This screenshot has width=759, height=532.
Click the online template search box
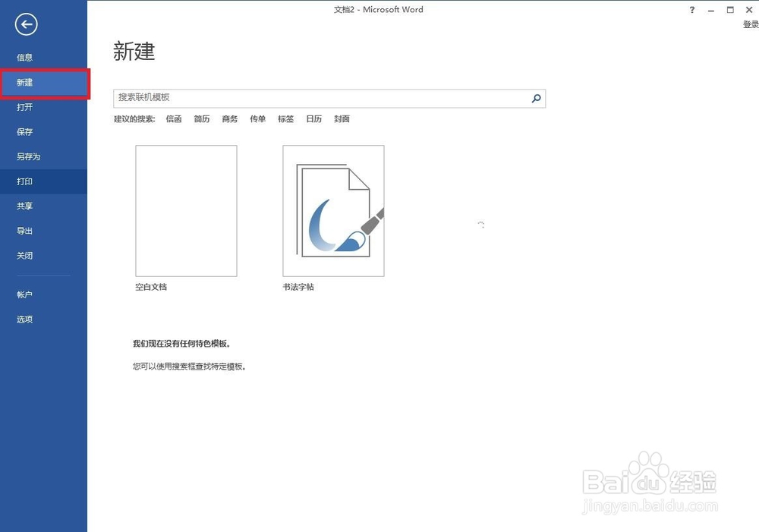click(x=319, y=98)
